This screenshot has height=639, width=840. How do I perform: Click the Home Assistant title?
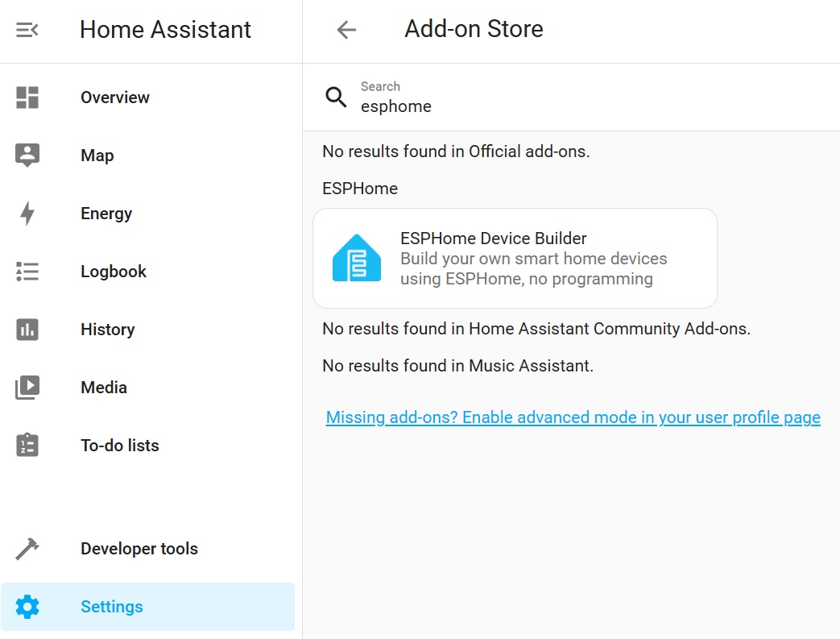(166, 30)
